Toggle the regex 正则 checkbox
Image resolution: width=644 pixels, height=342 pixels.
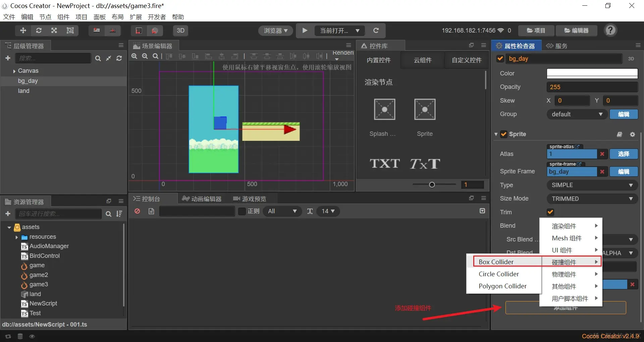242,211
